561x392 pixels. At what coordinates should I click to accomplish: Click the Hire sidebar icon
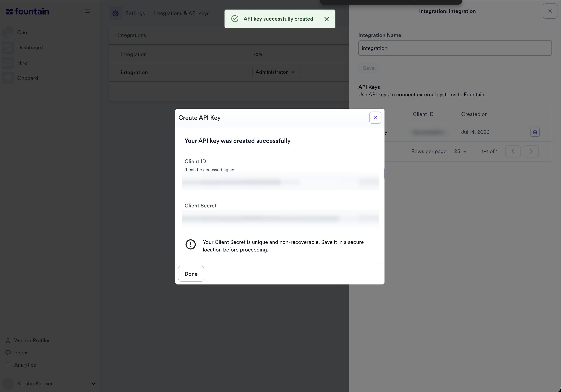8,63
